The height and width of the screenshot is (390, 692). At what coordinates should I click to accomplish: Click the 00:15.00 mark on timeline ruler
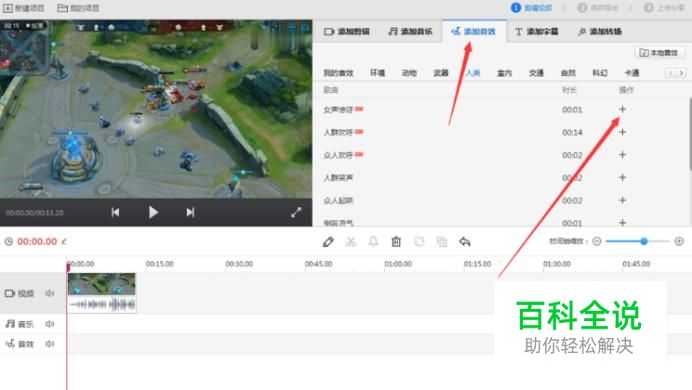[159, 264]
